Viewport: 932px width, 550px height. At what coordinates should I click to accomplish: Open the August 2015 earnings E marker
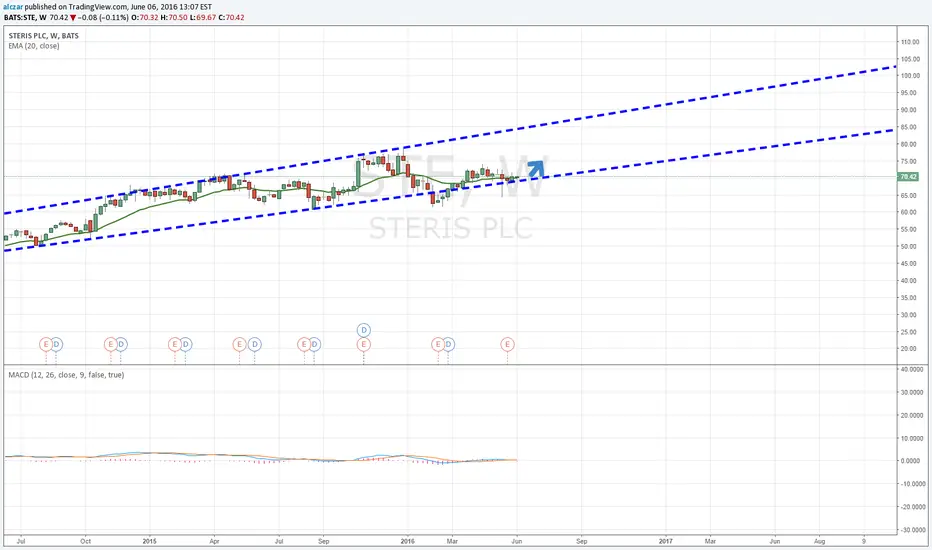coord(304,344)
